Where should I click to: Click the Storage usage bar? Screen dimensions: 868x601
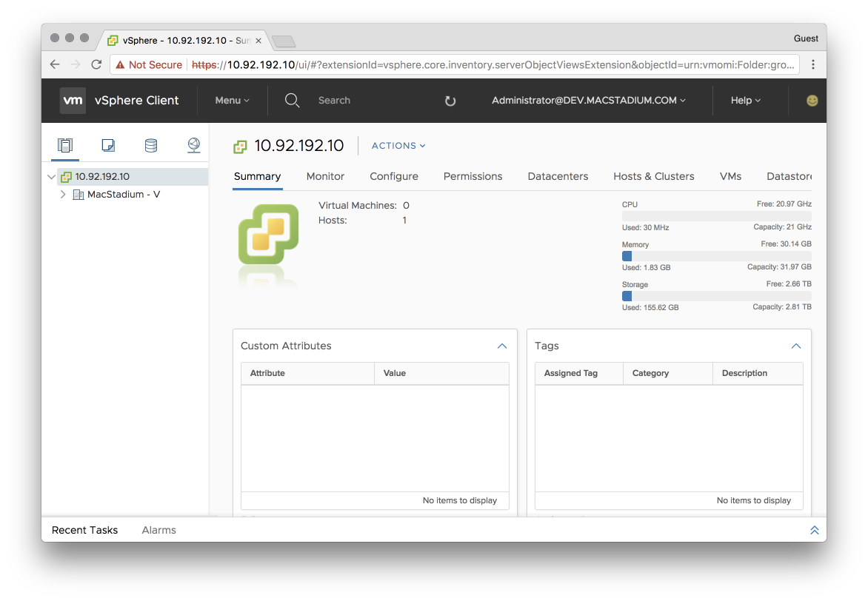716,296
